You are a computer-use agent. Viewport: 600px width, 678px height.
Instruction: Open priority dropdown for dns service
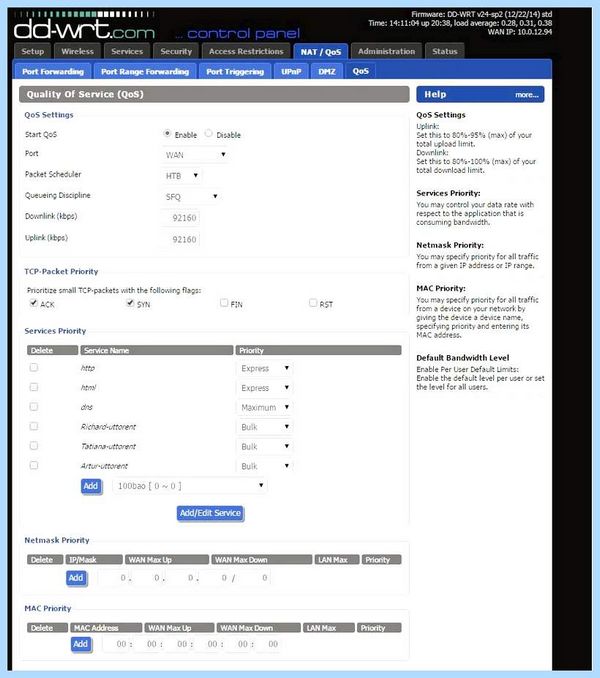[265, 407]
